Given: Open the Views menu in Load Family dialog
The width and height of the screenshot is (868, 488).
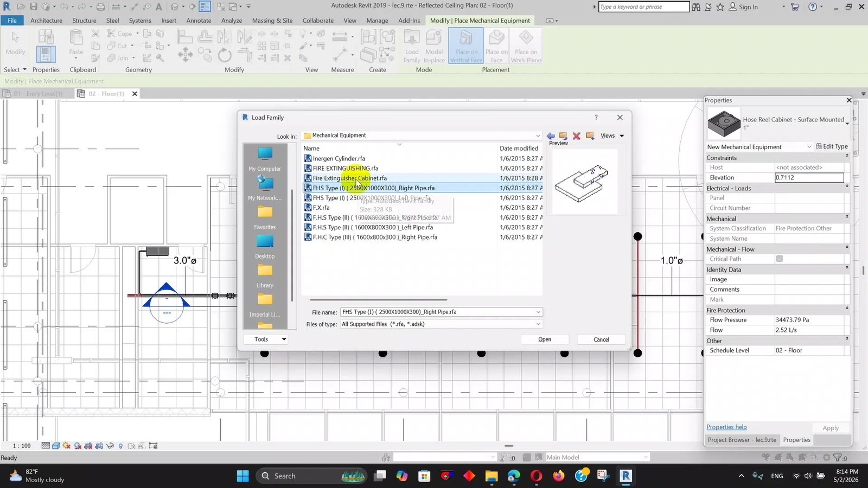Looking at the screenshot, I should (612, 136).
